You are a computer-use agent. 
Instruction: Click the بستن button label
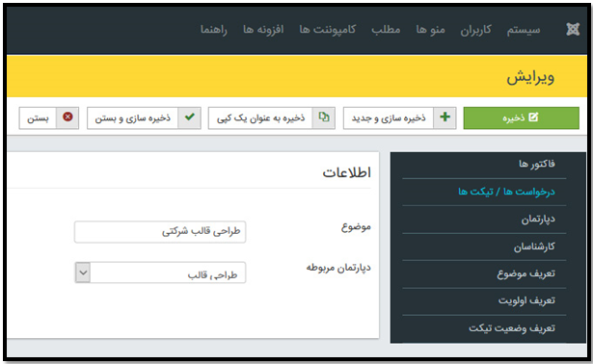coord(38,118)
